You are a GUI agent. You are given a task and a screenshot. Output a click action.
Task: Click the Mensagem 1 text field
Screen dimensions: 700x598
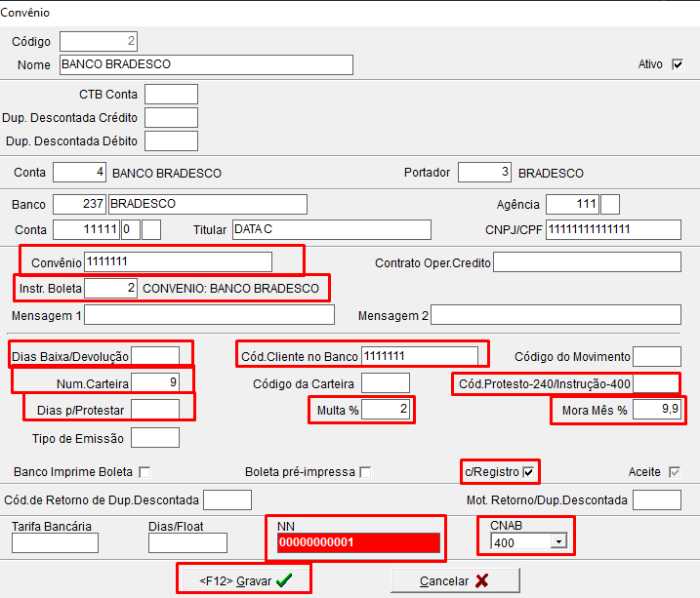coord(209,315)
